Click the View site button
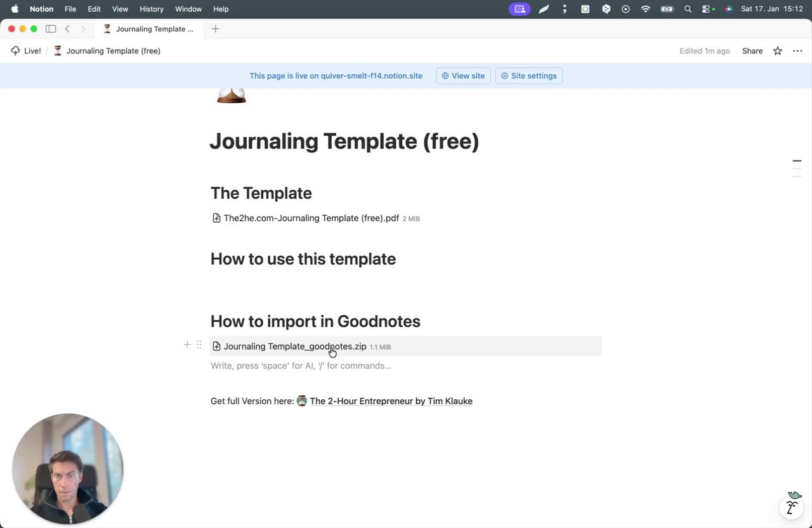The image size is (812, 528). pos(463,76)
